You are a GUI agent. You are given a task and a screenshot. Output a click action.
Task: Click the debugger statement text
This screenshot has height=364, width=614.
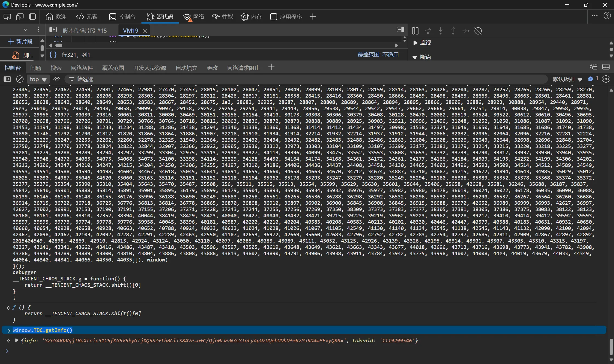click(24, 272)
